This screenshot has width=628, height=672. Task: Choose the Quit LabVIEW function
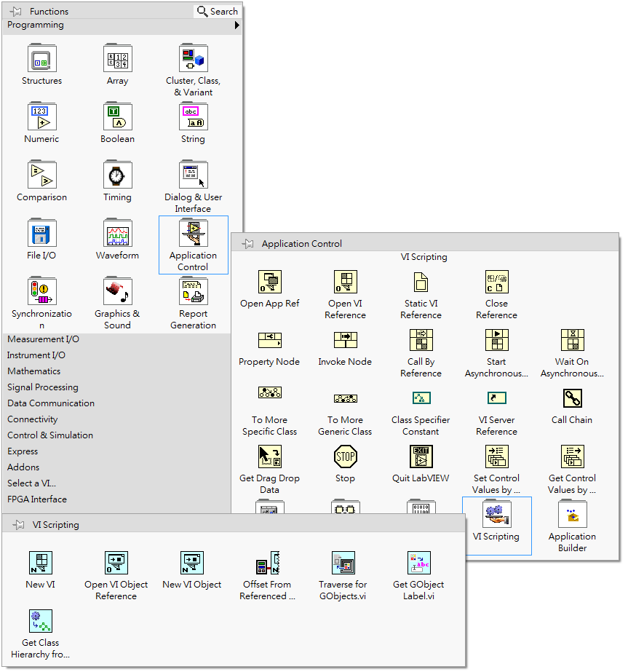(421, 457)
